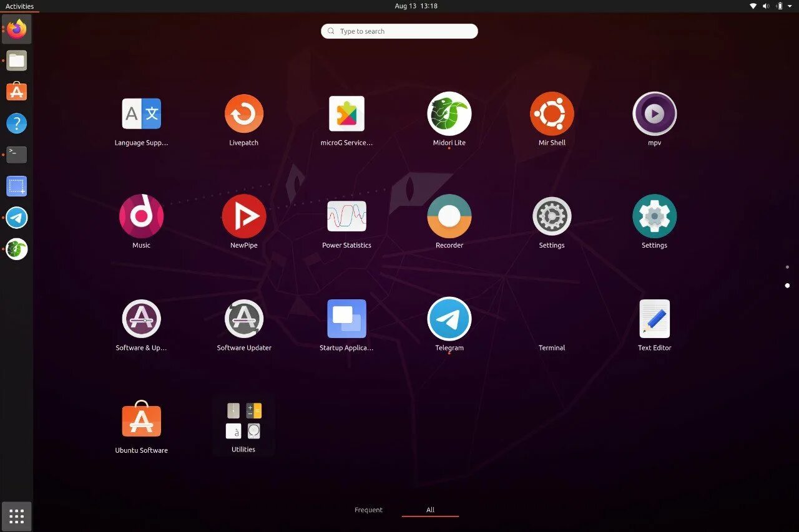Expand the Utilities app folder
The image size is (799, 532).
click(243, 421)
